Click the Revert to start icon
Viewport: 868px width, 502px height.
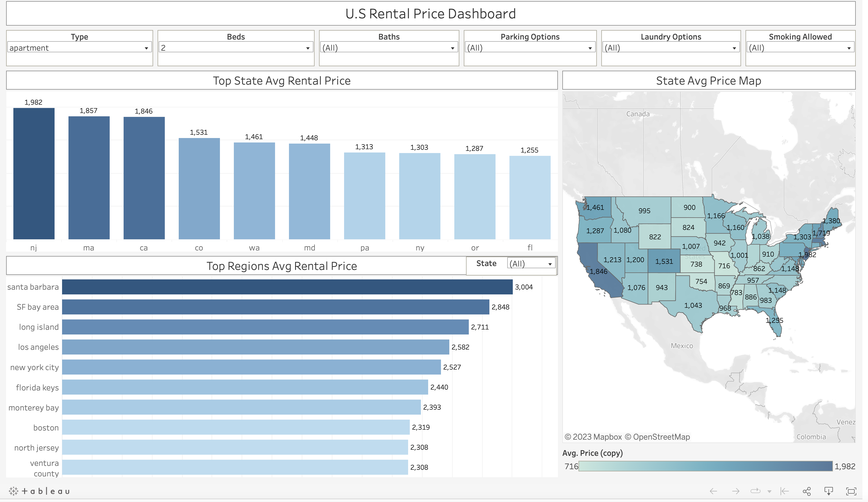tap(785, 491)
